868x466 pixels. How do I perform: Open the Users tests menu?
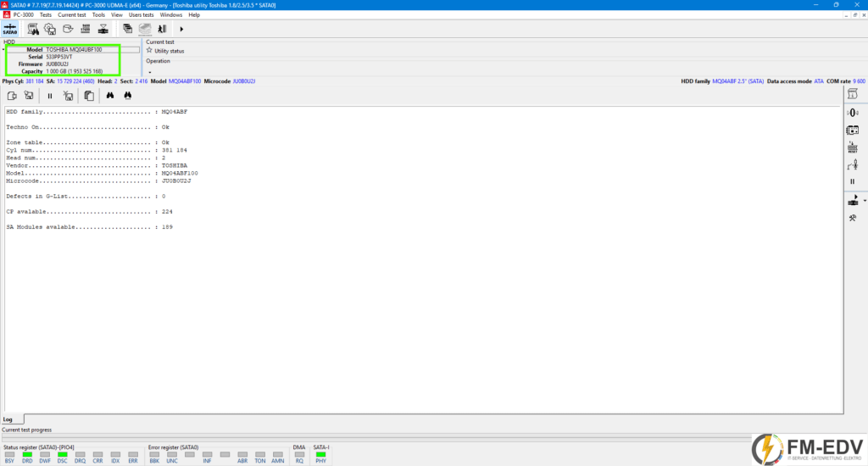click(142, 15)
